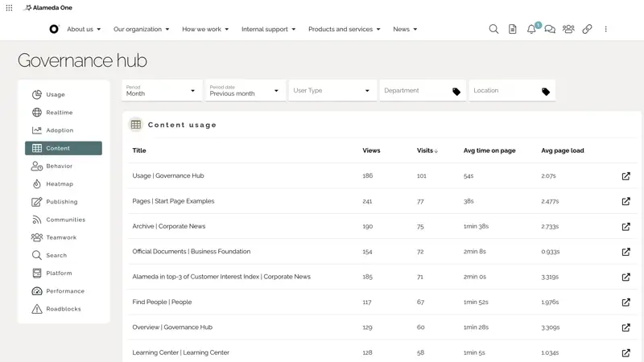Open Performance section in sidebar
The width and height of the screenshot is (644, 362).
click(x=64, y=291)
